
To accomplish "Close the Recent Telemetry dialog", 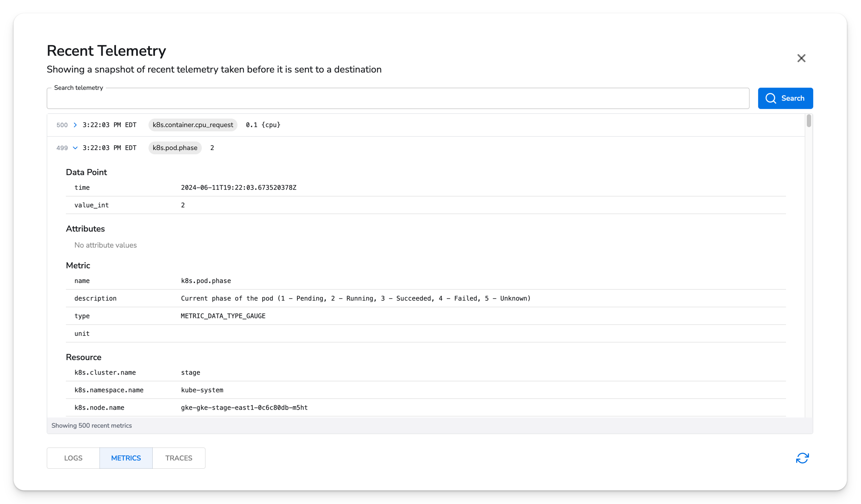I will (801, 58).
